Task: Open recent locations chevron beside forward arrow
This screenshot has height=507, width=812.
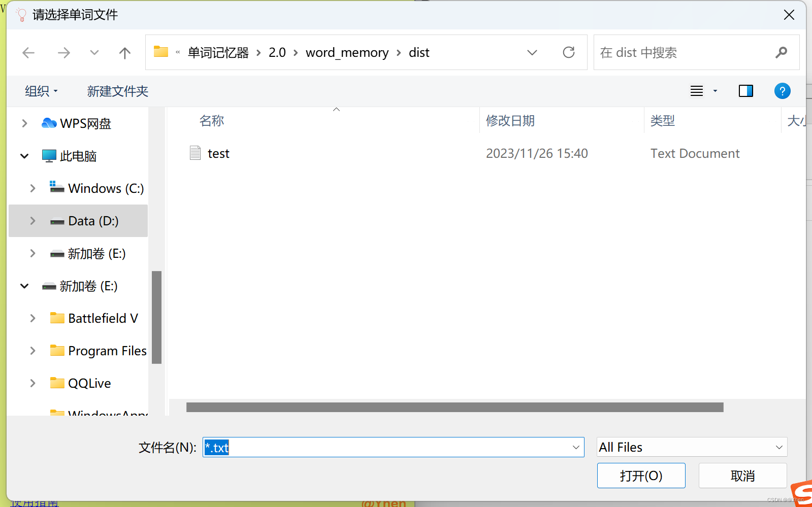Action: (94, 53)
